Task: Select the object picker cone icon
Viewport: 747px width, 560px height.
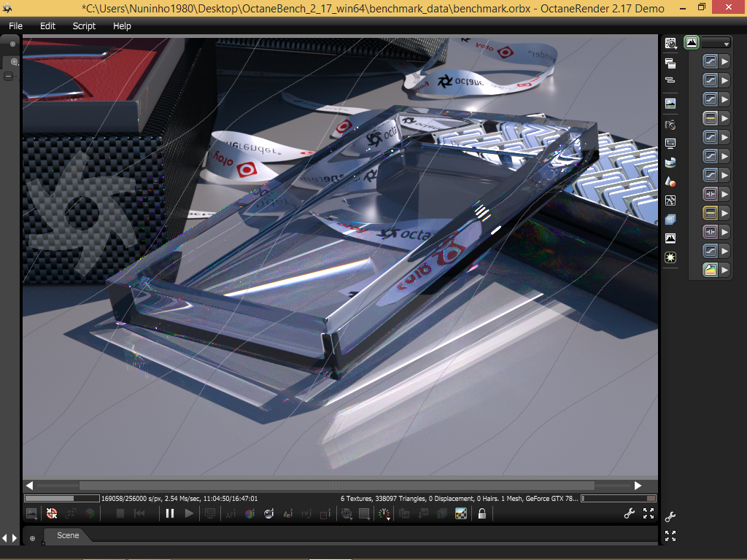Action: pyautogui.click(x=287, y=513)
